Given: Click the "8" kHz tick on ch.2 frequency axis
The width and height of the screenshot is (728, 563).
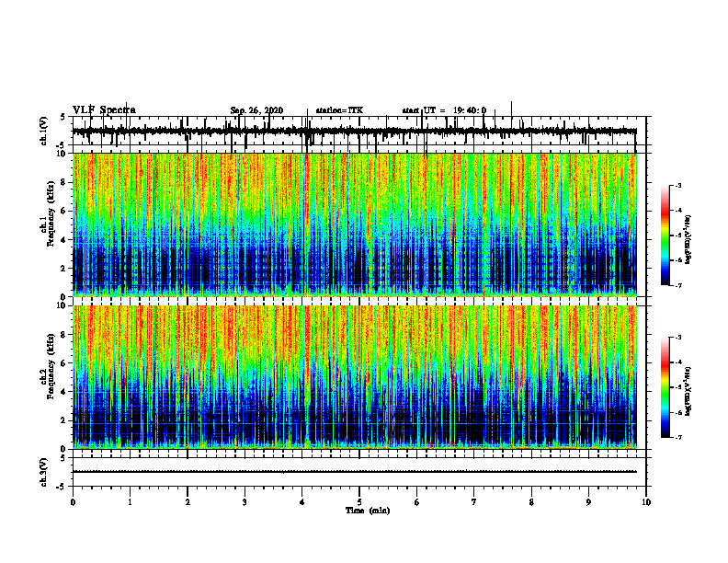Looking at the screenshot, I should tap(64, 335).
